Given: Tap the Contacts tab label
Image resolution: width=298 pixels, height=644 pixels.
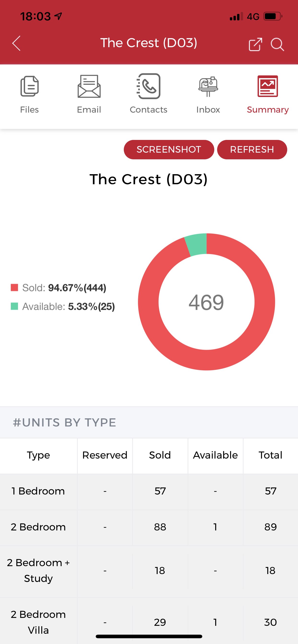Looking at the screenshot, I should pos(149,110).
